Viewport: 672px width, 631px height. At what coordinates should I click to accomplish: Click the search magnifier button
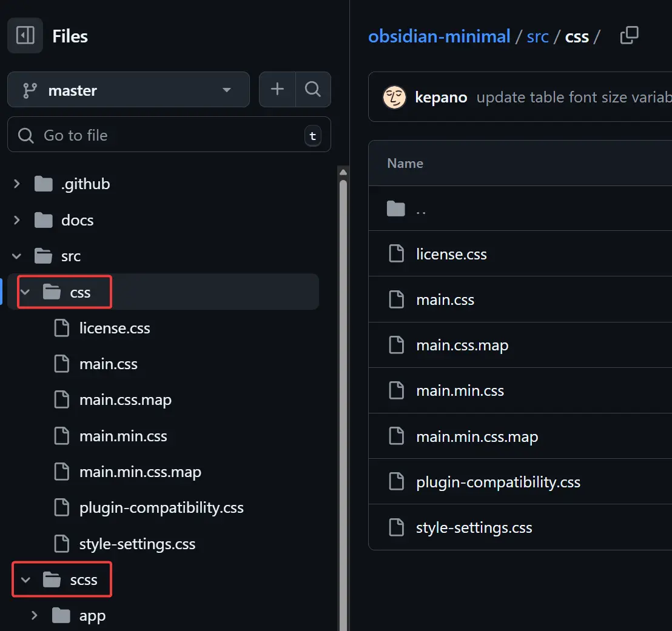[x=313, y=89]
